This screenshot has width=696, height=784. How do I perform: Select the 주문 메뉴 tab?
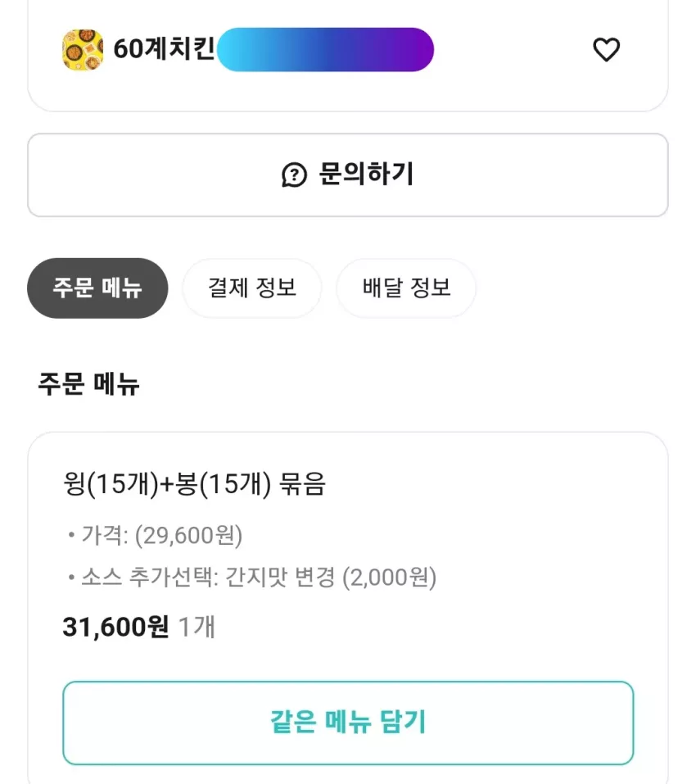pos(97,288)
